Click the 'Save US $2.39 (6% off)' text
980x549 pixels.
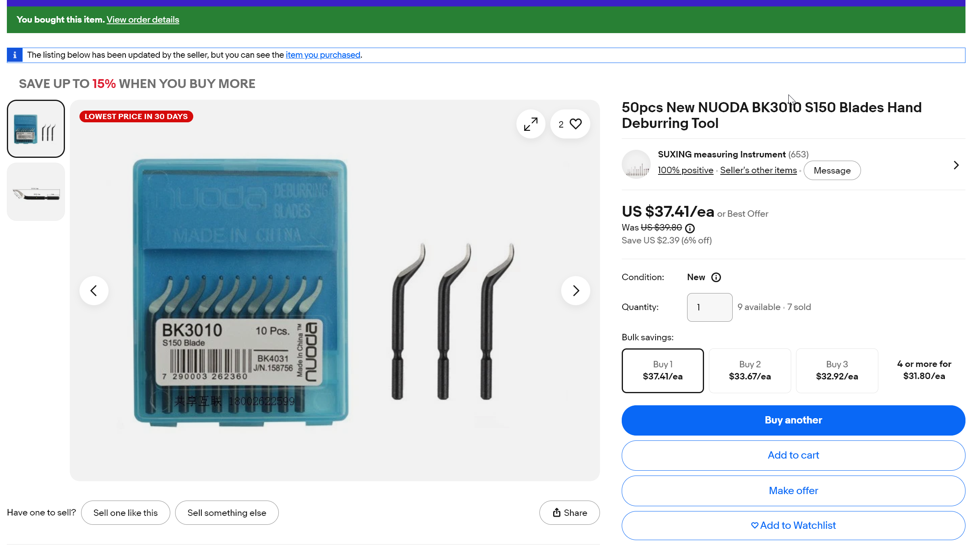pos(667,241)
